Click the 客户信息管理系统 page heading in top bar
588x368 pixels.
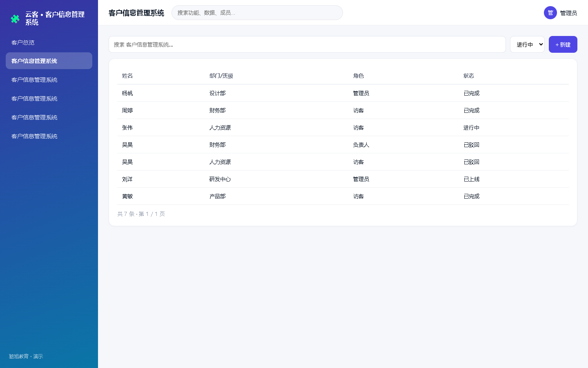(136, 13)
